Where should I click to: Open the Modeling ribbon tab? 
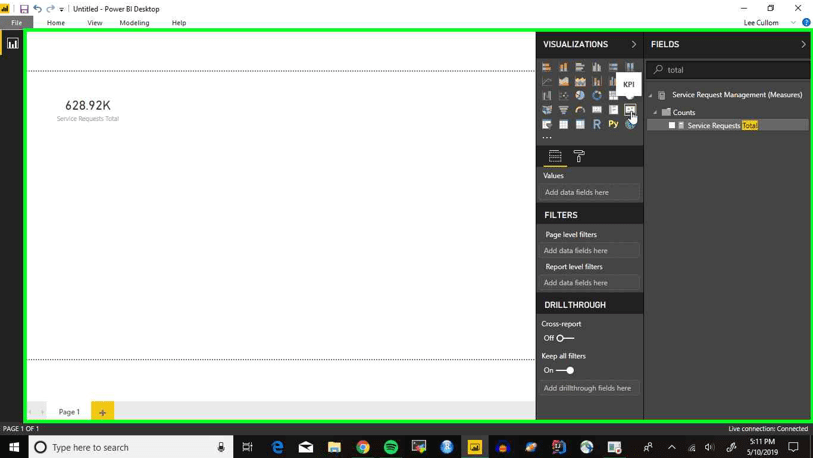[x=134, y=23]
